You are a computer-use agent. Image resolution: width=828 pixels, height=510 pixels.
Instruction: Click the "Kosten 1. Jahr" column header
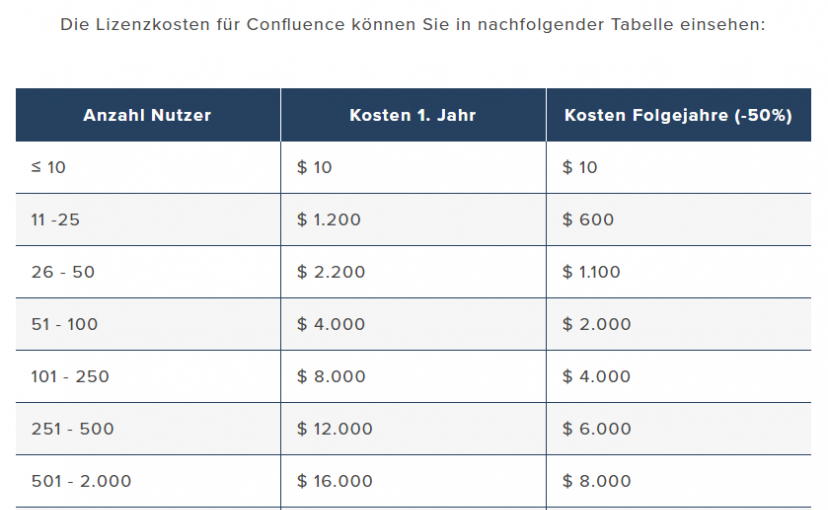click(412, 115)
